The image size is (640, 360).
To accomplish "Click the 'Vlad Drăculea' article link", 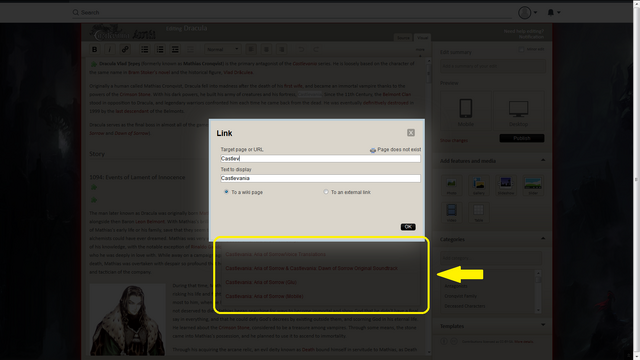I will click(238, 72).
